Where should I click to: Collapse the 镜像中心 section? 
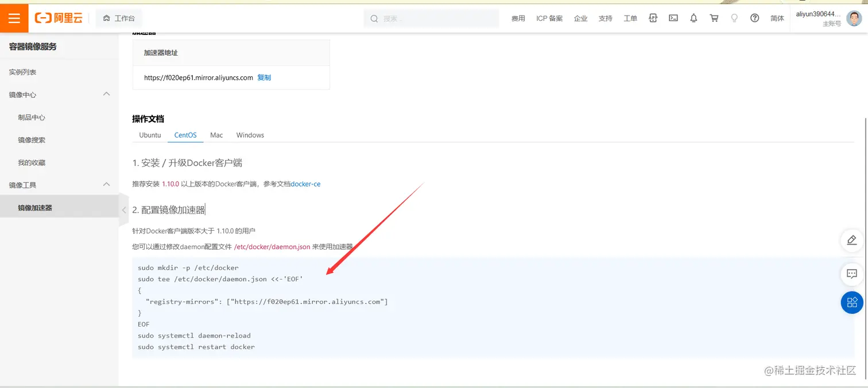[106, 94]
